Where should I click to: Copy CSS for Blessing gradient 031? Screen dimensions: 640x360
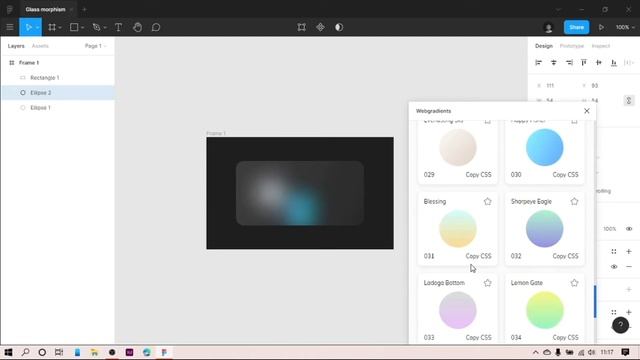(x=478, y=256)
